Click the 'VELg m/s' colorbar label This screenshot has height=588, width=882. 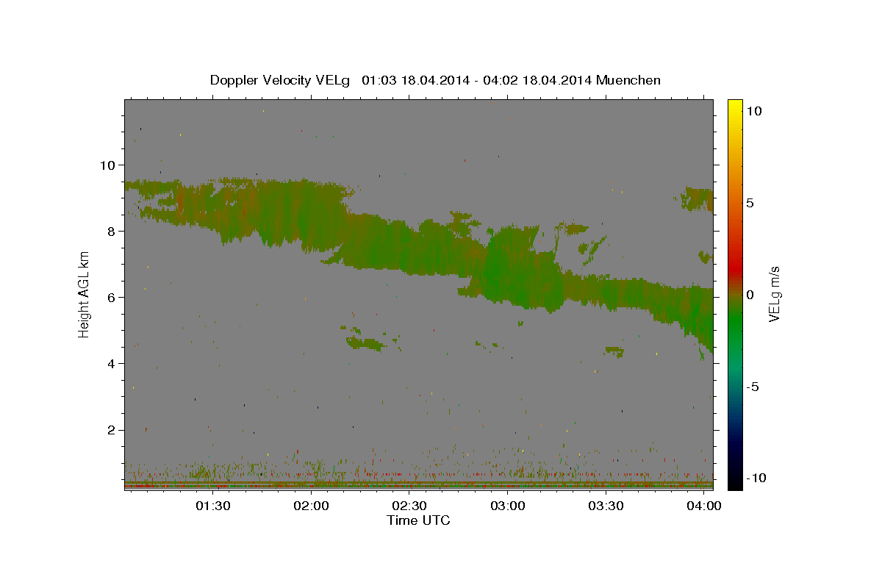774,295
